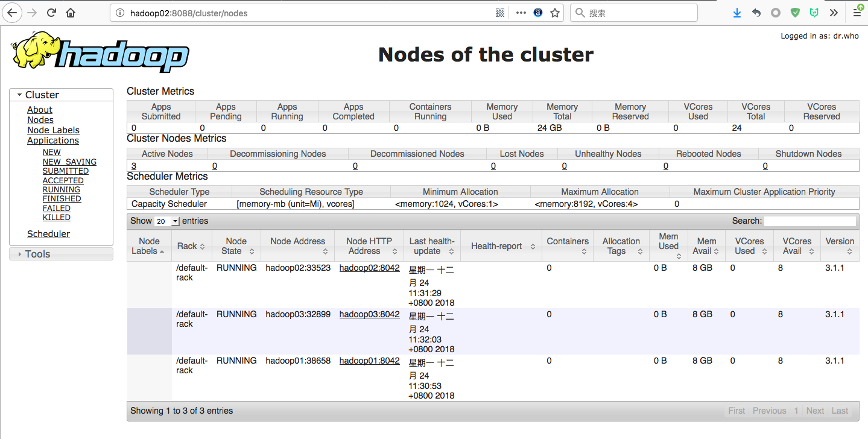Filter applications by NEW_SAVING state
868x439 pixels.
(x=69, y=162)
